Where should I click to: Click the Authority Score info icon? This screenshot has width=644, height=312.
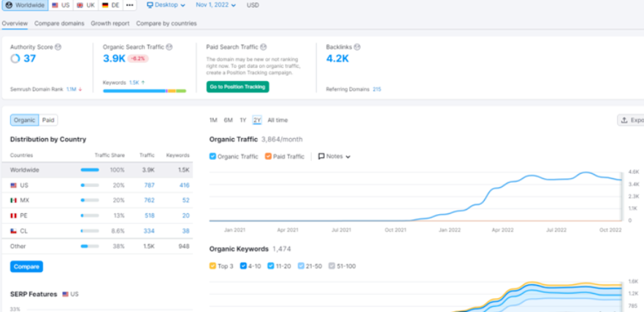[x=58, y=47]
